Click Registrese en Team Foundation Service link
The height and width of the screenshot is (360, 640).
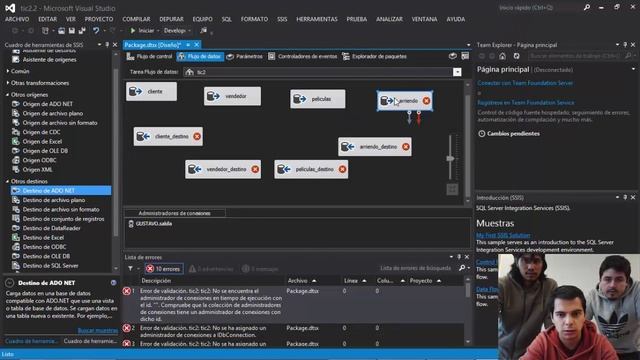(526, 103)
